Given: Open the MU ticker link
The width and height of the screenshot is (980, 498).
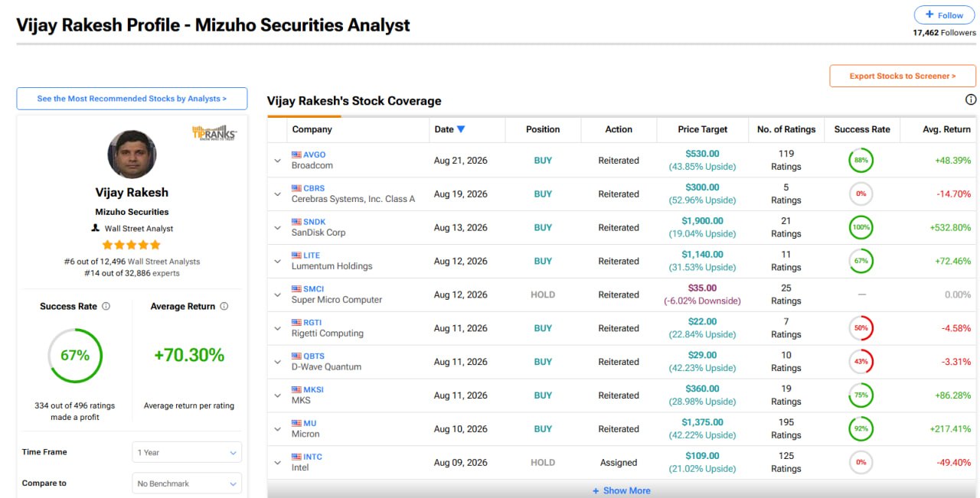Looking at the screenshot, I should 310,423.
